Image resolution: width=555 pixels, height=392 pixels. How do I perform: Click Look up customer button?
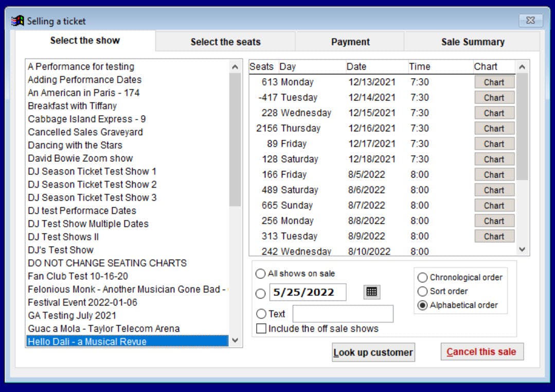tap(373, 352)
